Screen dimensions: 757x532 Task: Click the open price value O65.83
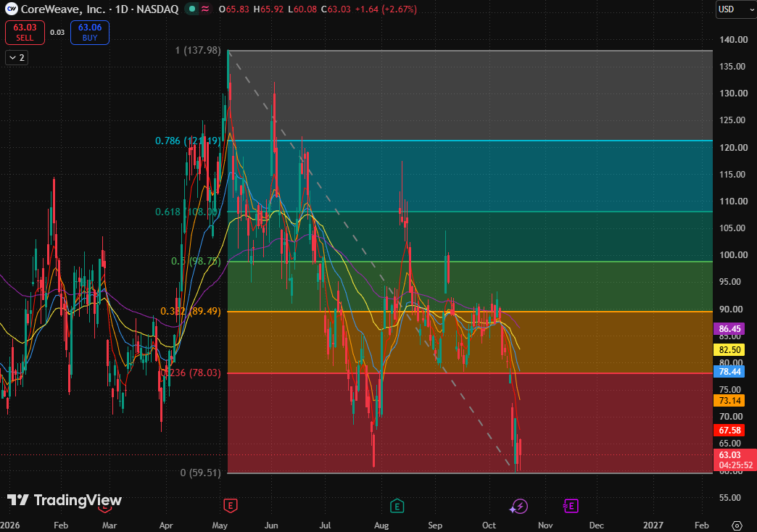point(233,9)
